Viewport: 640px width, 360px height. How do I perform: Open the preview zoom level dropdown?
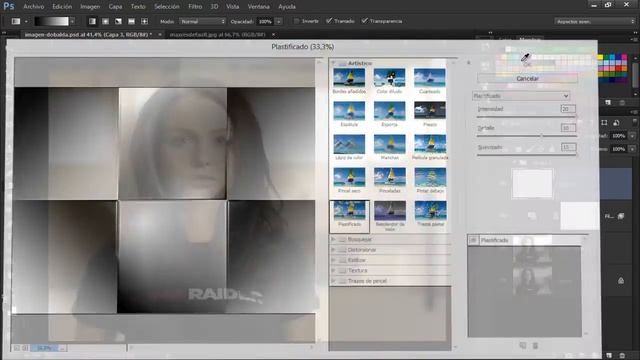pos(62,348)
